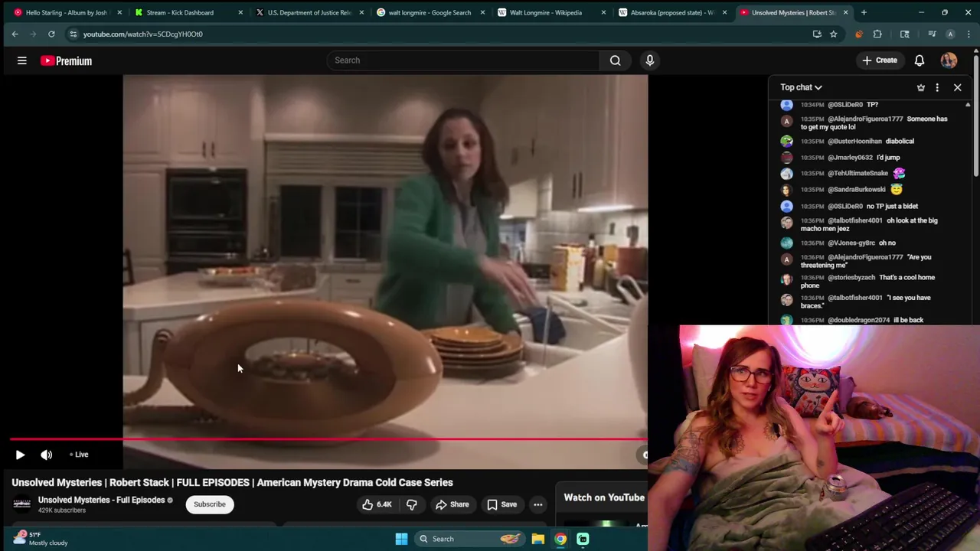Install app icon in address bar
This screenshot has width=980, height=551.
coord(817,34)
